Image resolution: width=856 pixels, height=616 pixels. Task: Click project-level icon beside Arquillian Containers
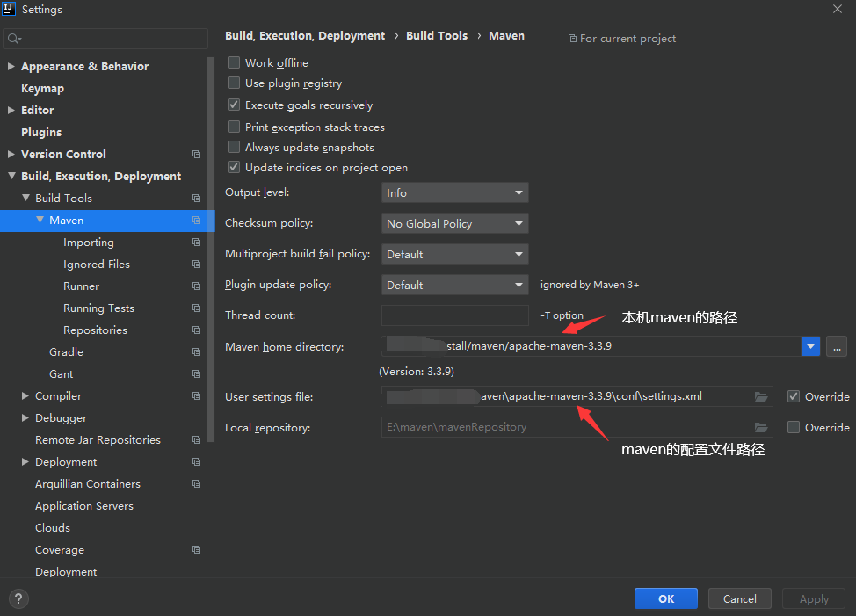click(197, 484)
